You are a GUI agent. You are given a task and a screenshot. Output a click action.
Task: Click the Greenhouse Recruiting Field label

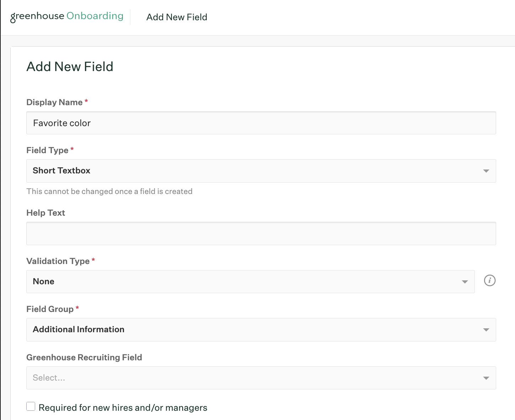(84, 357)
